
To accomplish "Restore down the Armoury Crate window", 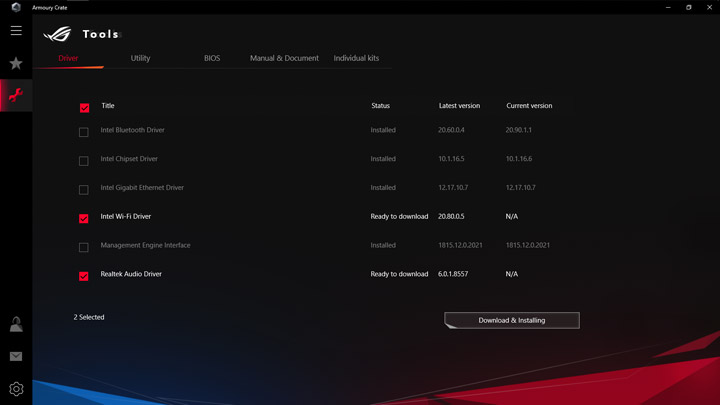I will tap(689, 7).
